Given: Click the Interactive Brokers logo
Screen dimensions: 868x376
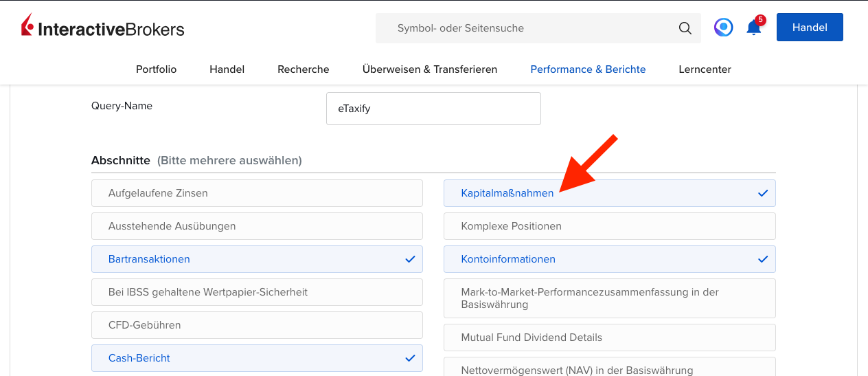Looking at the screenshot, I should [103, 28].
